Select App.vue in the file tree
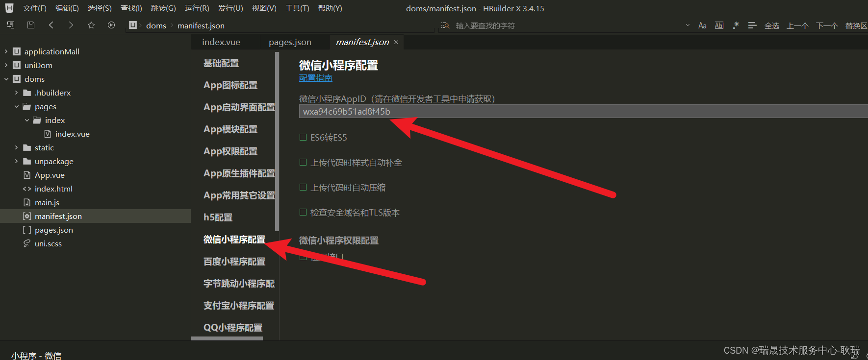This screenshot has width=868, height=360. pos(50,175)
